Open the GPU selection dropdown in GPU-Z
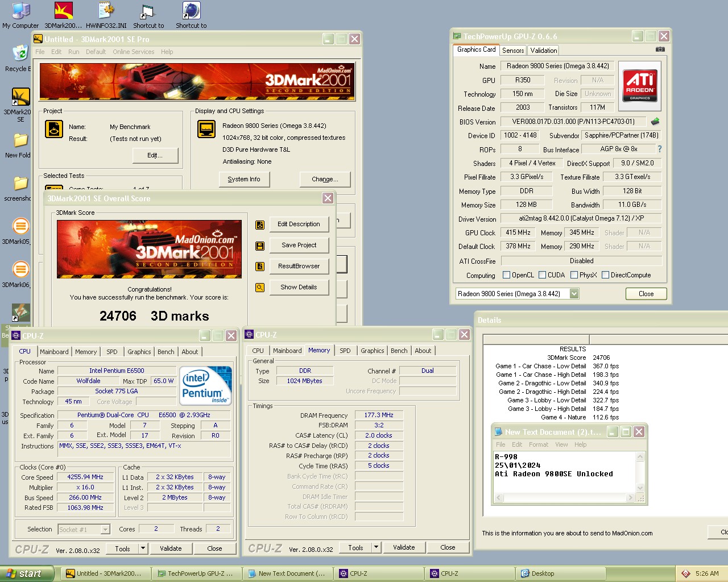 (574, 294)
